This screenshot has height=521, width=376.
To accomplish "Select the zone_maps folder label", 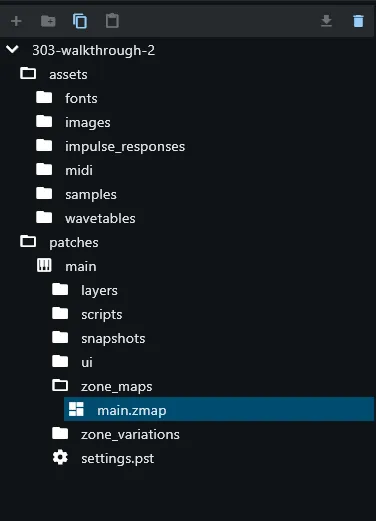I will tap(117, 387).
